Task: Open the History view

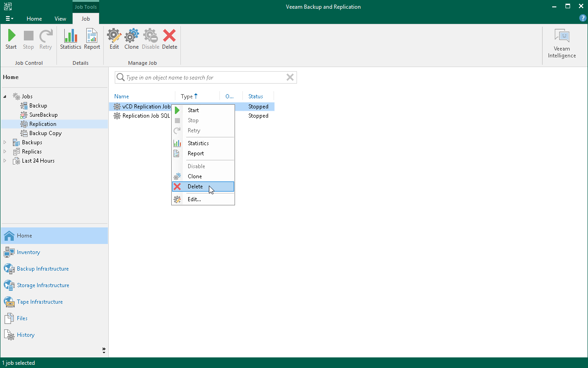Action: [x=25, y=334]
